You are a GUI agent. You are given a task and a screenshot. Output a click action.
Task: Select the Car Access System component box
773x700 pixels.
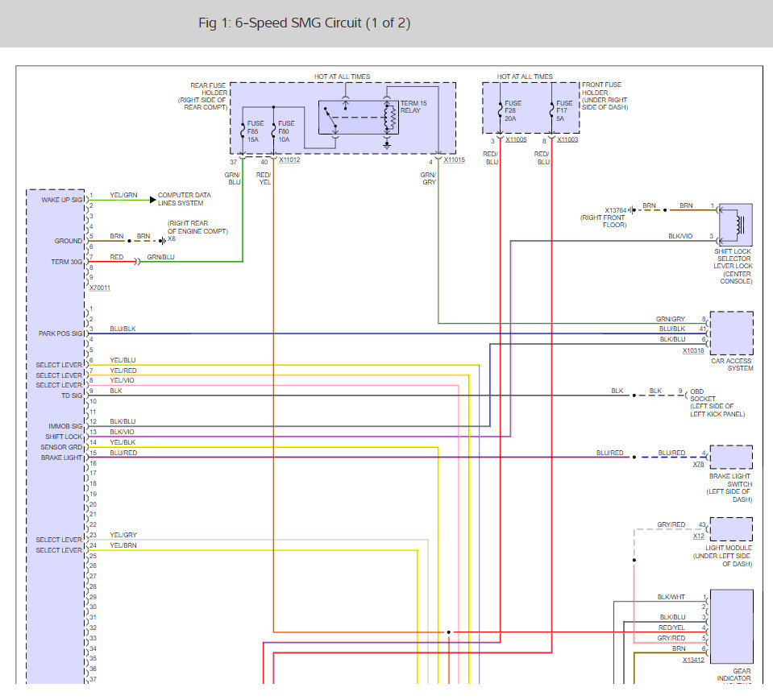click(731, 333)
